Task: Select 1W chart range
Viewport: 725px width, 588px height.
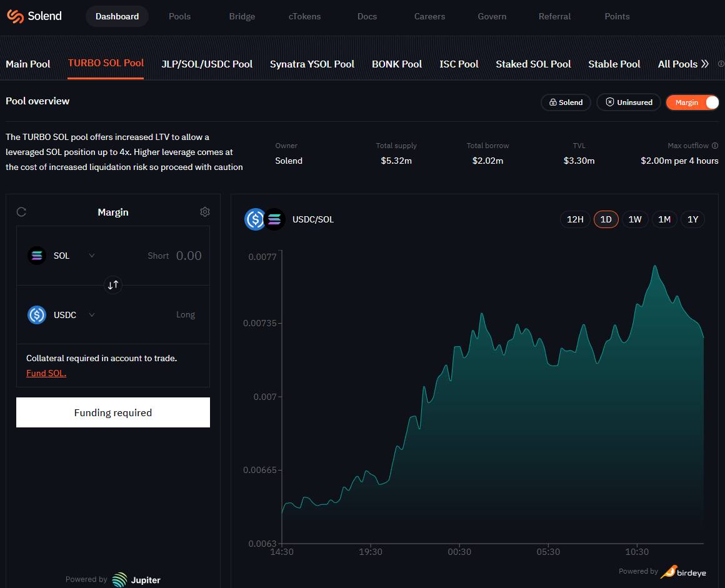Action: pos(635,219)
